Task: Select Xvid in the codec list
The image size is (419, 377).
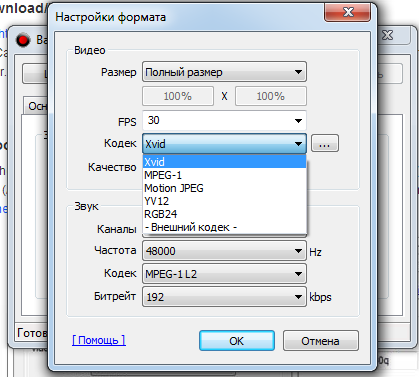Action: 224,162
